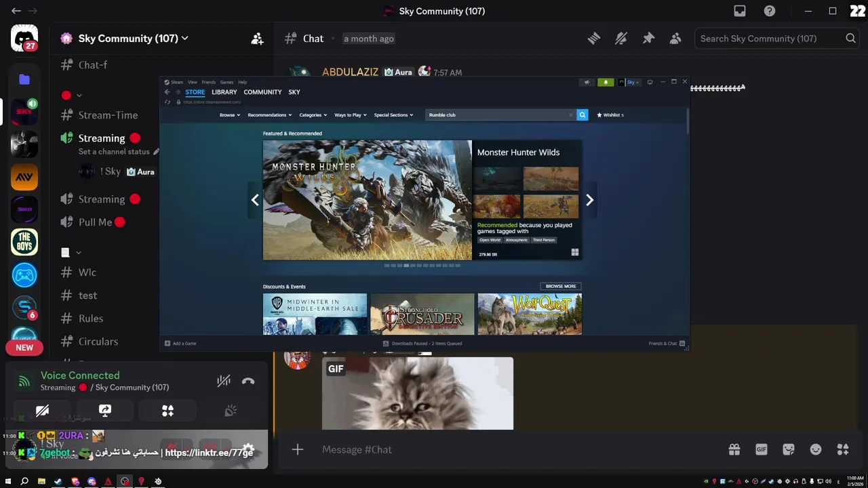Expand Special Sections dropdown
868x488 pixels.
(x=393, y=115)
